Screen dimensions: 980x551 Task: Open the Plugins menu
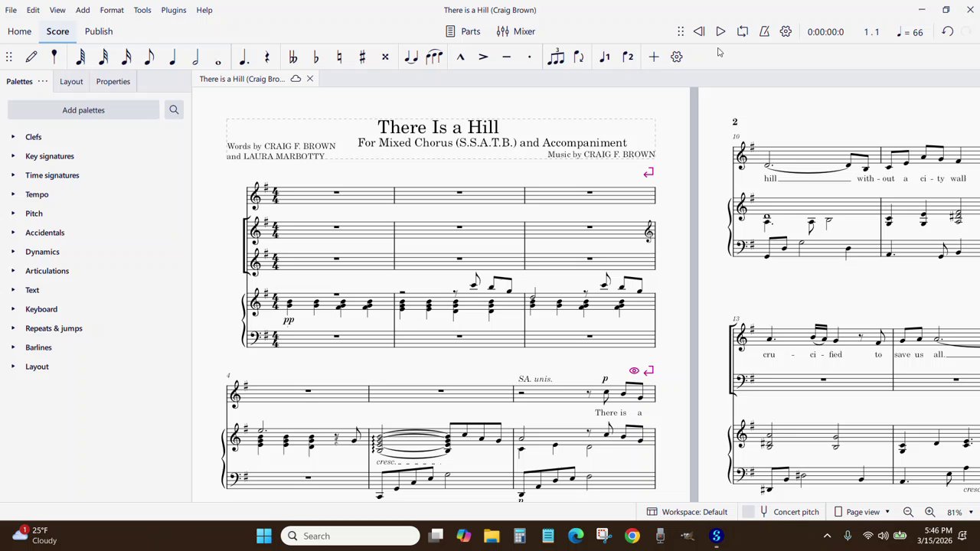tap(173, 10)
